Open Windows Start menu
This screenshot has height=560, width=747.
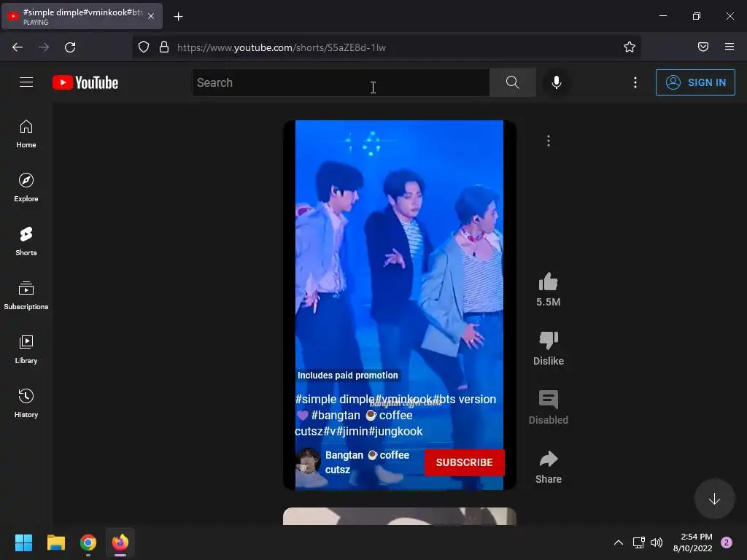[23, 542]
